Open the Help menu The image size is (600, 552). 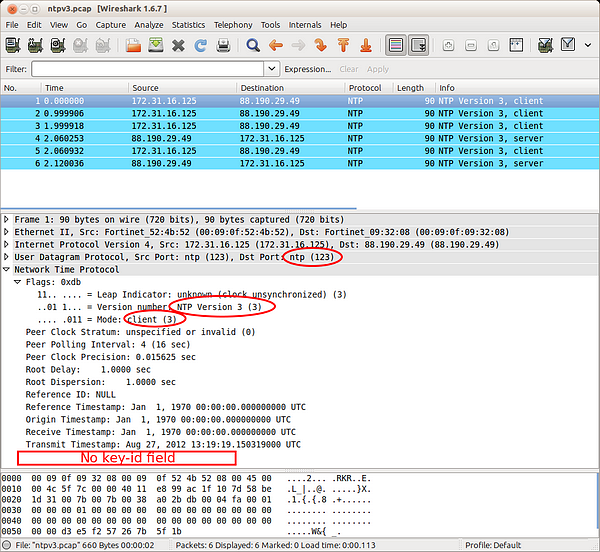tap(339, 25)
